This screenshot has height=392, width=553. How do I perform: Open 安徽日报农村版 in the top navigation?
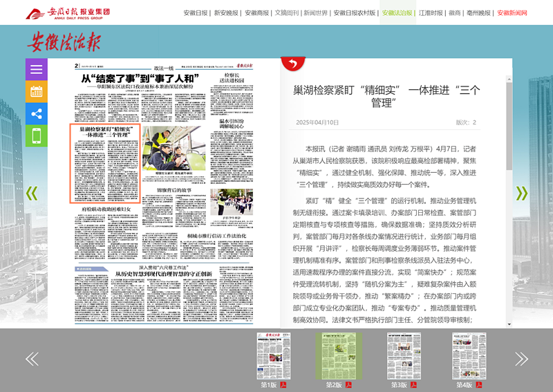point(354,13)
